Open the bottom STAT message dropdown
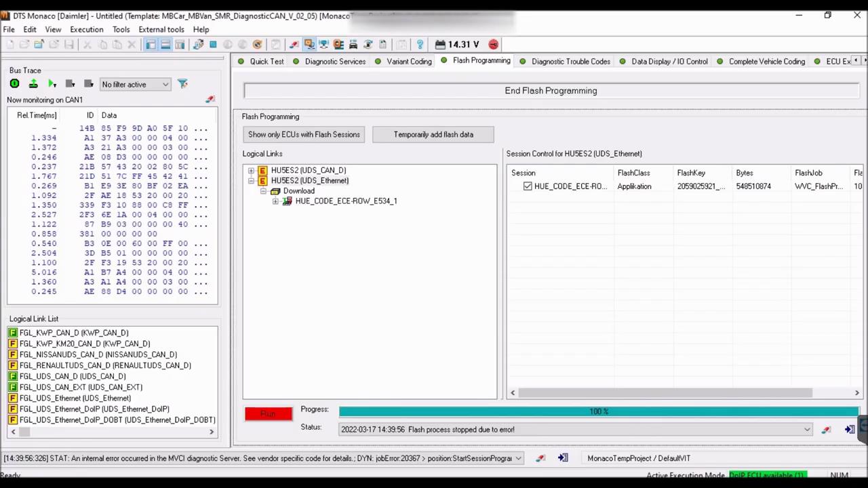The height and width of the screenshot is (488, 868). [518, 458]
